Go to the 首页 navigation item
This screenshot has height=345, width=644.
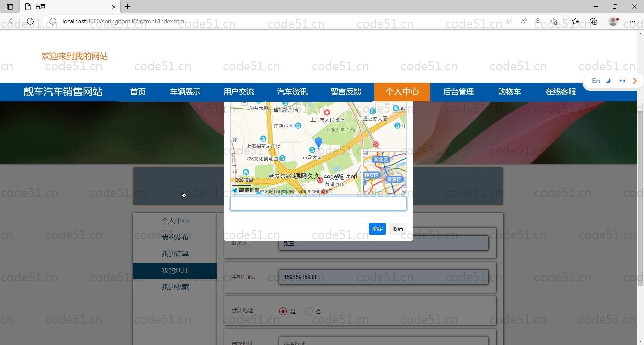(138, 92)
